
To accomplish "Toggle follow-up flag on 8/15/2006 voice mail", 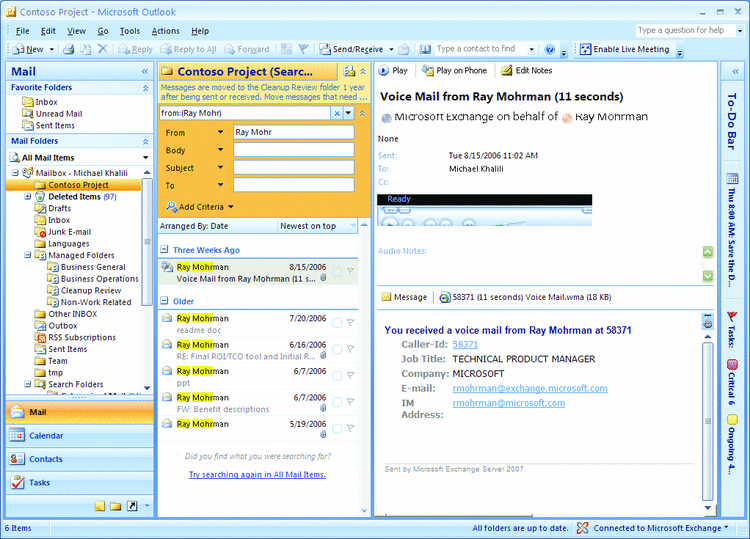I will coord(350,271).
